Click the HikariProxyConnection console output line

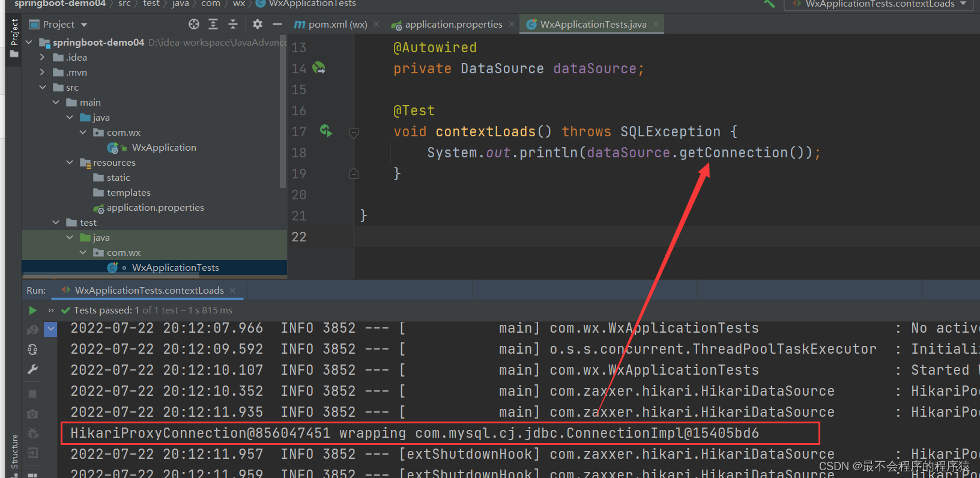(x=414, y=433)
